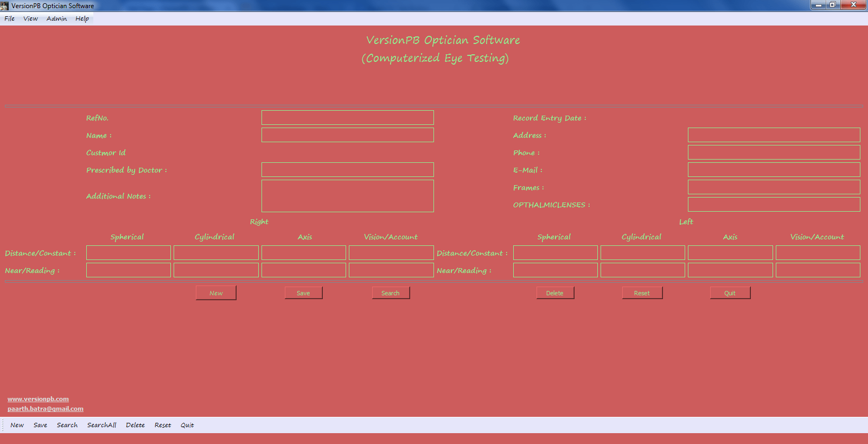Restore down the VersionPB window
The image size is (868, 444).
(x=833, y=5)
